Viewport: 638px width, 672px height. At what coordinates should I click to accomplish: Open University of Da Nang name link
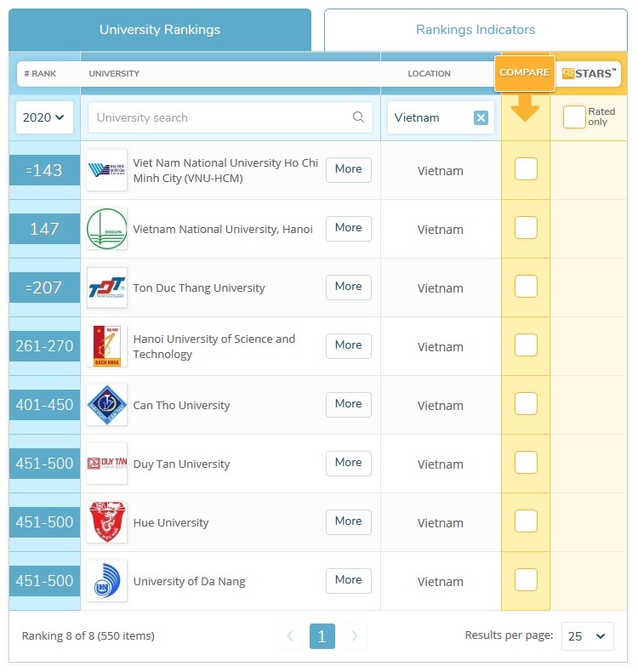pos(189,582)
